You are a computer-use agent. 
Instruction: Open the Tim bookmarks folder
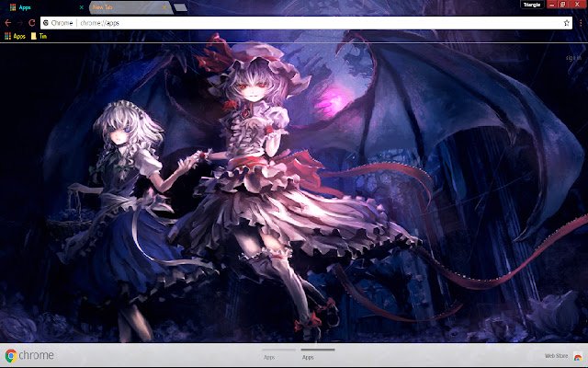(39, 36)
